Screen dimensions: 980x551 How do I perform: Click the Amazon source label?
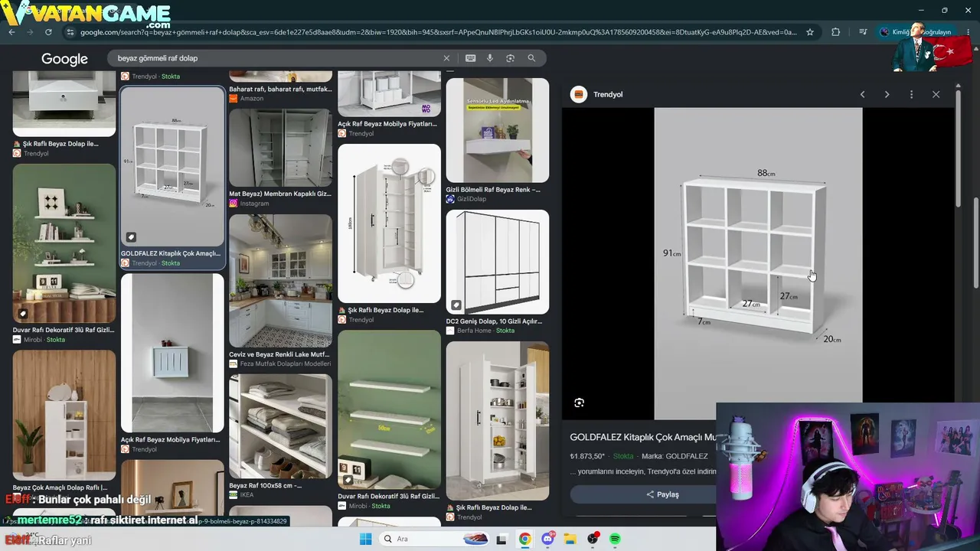(251, 99)
